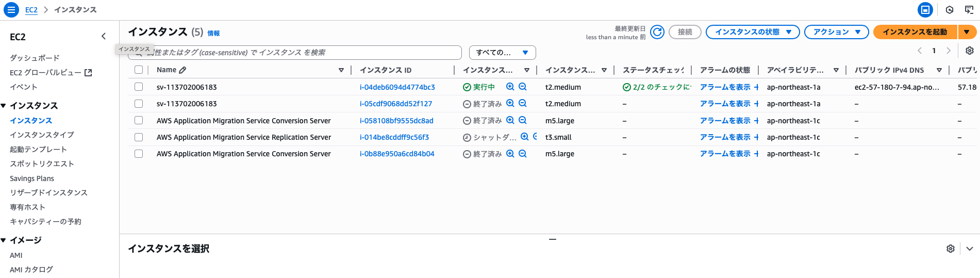980x278 pixels.
Task: Open table preferences gear icon
Action: tap(970, 51)
